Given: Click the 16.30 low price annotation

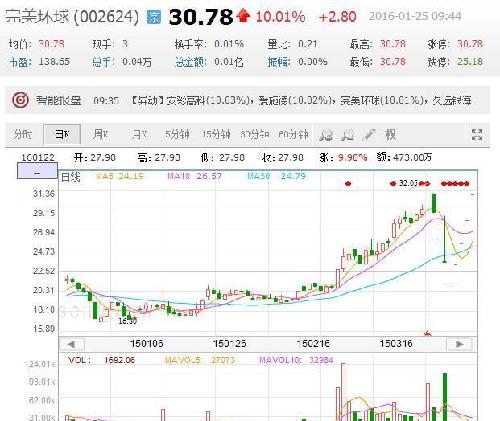Looking at the screenshot, I should click(x=128, y=321).
